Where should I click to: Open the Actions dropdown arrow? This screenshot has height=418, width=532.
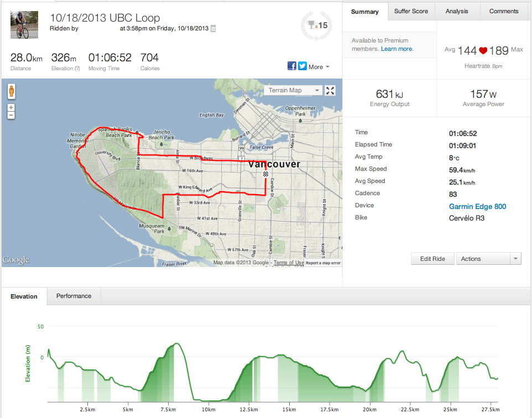pyautogui.click(x=515, y=259)
